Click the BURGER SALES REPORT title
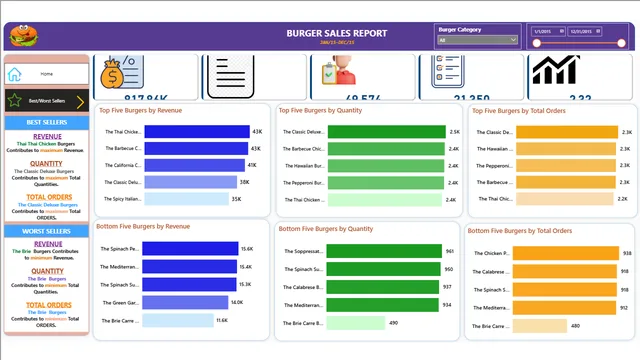This screenshot has width=640, height=360. coord(337,33)
